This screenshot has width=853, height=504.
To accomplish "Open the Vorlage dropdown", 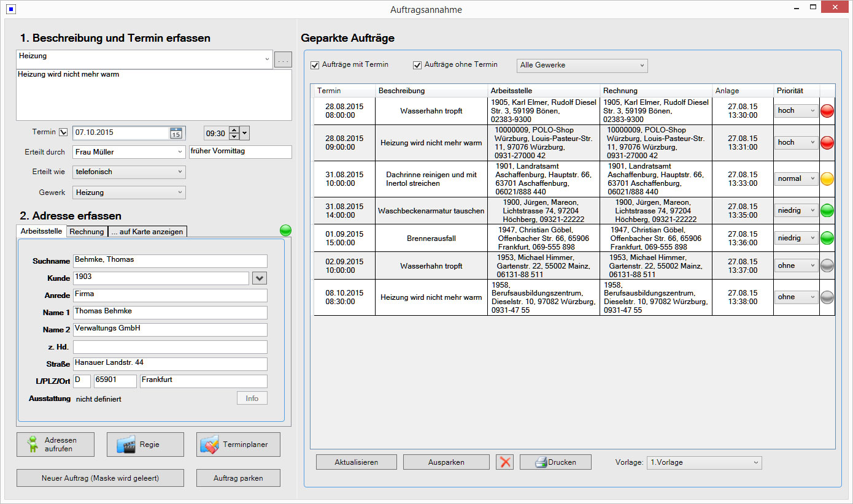I will pos(704,462).
